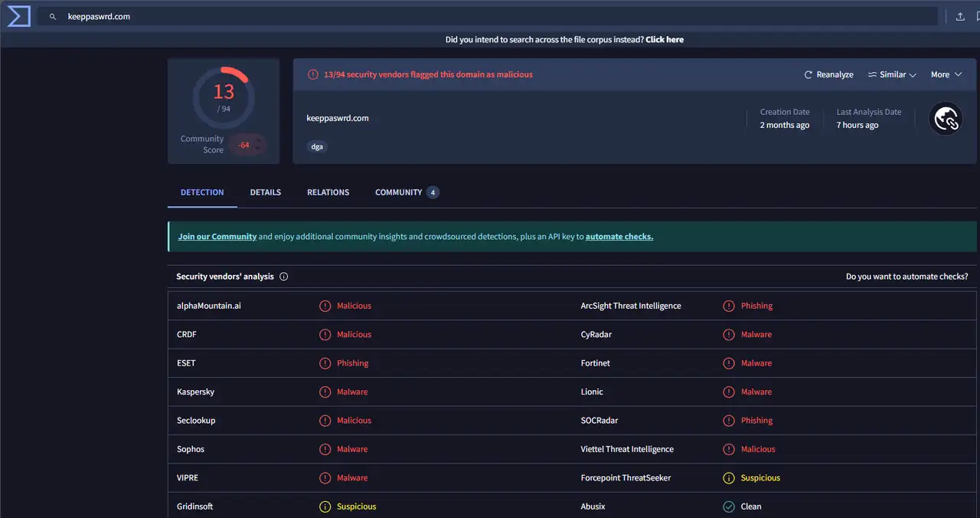Image resolution: width=980 pixels, height=518 pixels.
Task: Click the 'Forcepoint ThreatSeeker' vendor name
Action: [626, 478]
